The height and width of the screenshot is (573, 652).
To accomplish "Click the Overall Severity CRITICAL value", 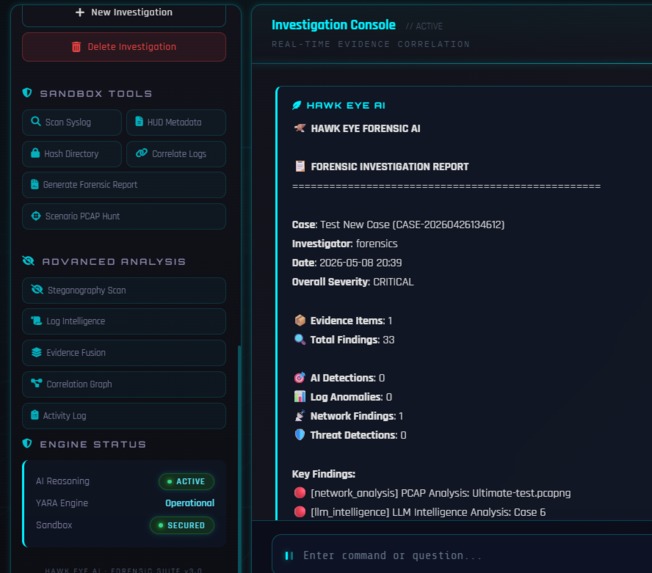I will tap(393, 282).
